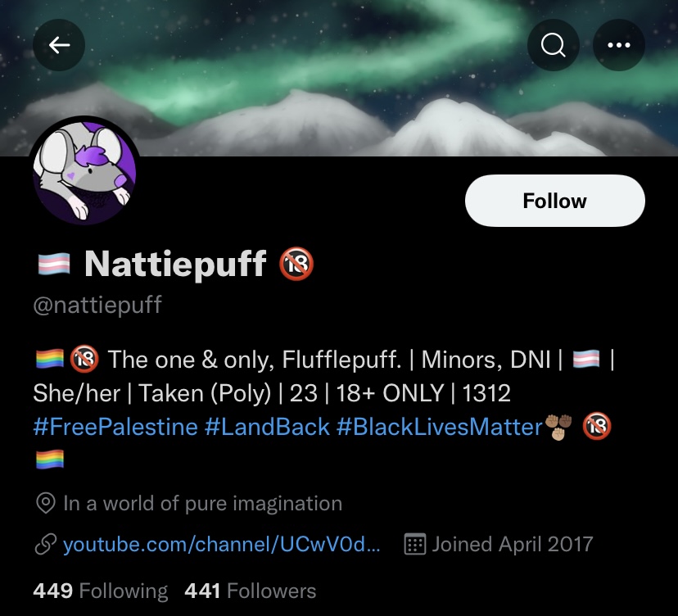
Task: View the 449 Following list
Action: pos(101,591)
